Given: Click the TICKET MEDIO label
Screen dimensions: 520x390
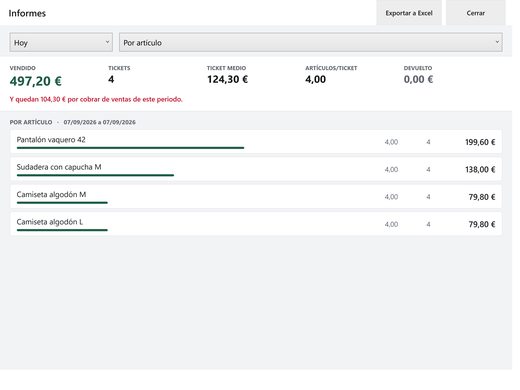Looking at the screenshot, I should (x=226, y=68).
